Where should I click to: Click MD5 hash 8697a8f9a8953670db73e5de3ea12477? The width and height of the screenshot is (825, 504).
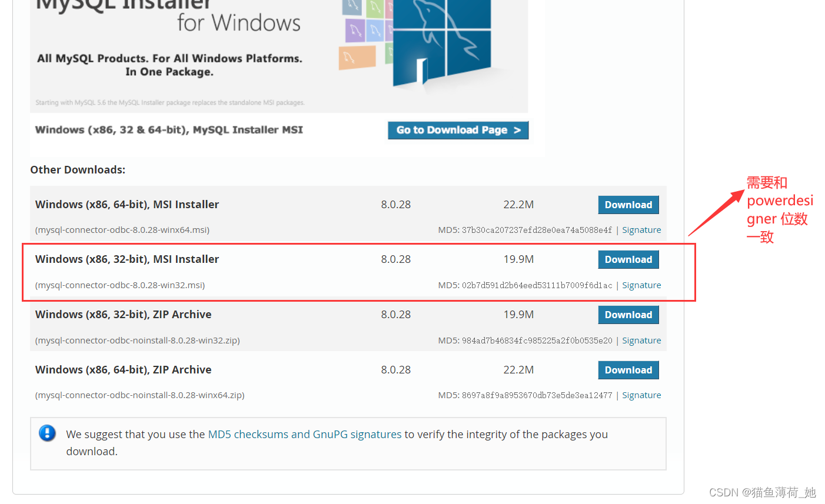537,395
